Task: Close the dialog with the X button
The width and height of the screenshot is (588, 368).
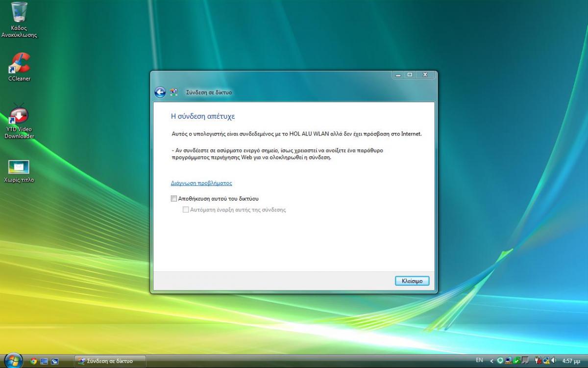Action: [425, 75]
